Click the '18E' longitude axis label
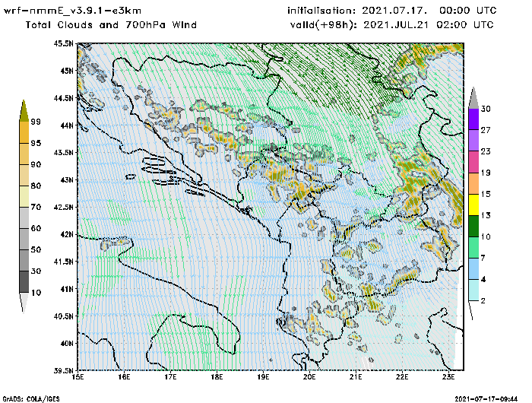The height and width of the screenshot is (403, 532). pyautogui.click(x=217, y=377)
